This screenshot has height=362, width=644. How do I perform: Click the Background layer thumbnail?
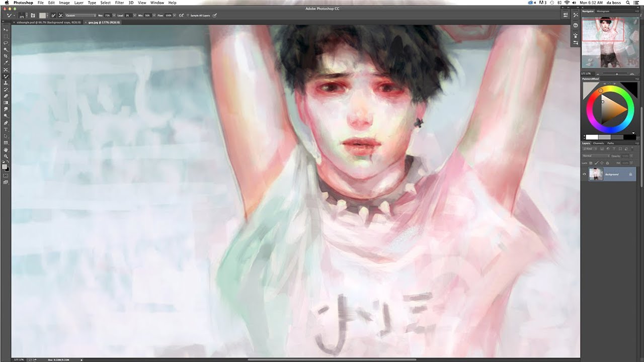(x=596, y=174)
